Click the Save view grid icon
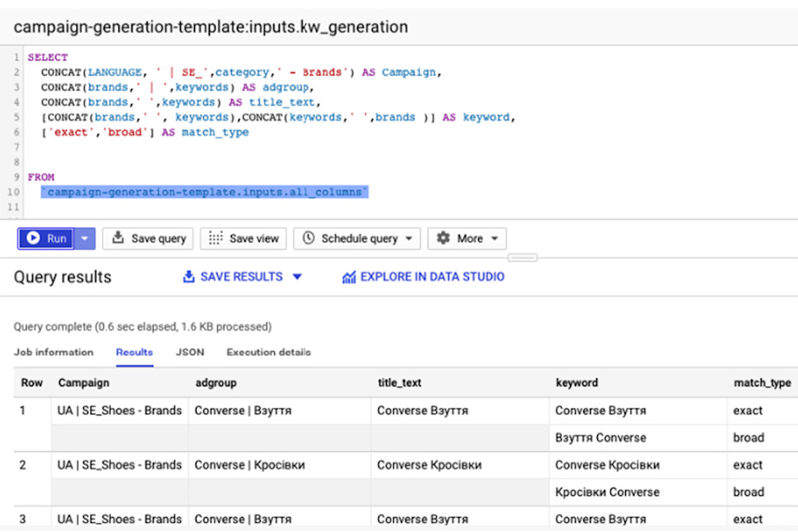The width and height of the screenshot is (798, 532). click(216, 238)
